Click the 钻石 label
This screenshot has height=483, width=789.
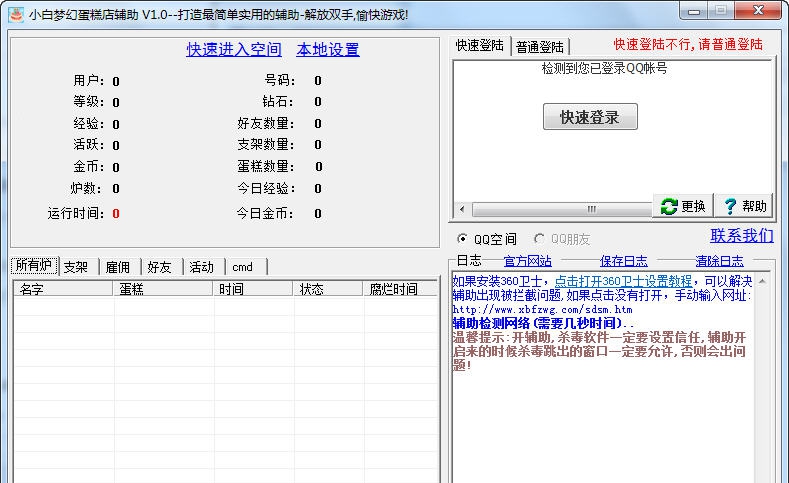coord(278,102)
